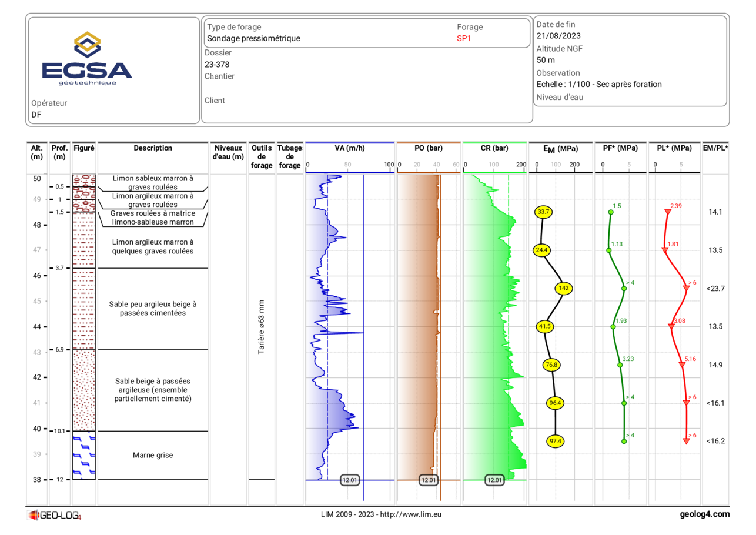This screenshot has width=756, height=535.
Task: Click the yellow EM value '142'
Action: tap(563, 288)
